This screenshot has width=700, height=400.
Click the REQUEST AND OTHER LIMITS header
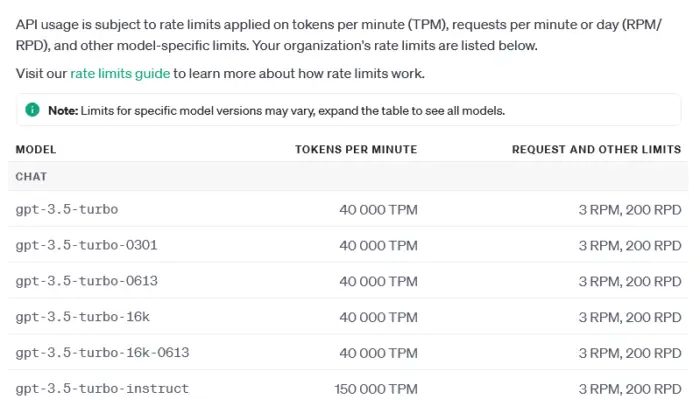click(596, 149)
